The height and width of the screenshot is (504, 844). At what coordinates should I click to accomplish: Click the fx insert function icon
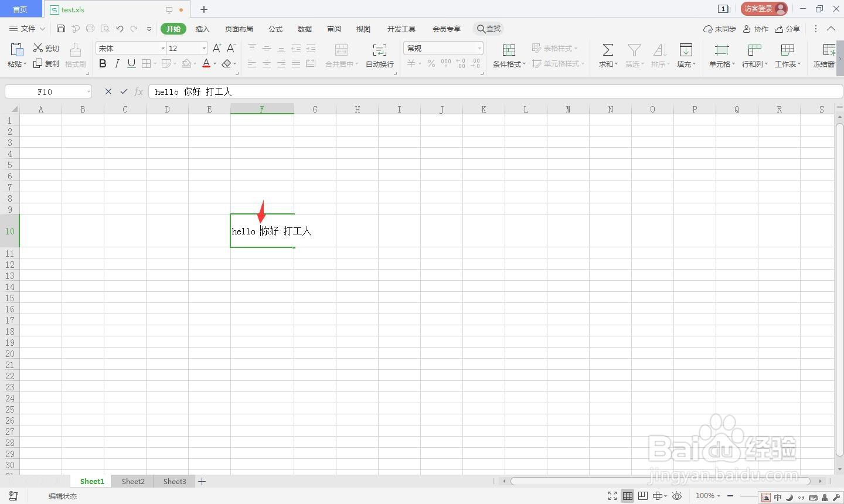(139, 91)
